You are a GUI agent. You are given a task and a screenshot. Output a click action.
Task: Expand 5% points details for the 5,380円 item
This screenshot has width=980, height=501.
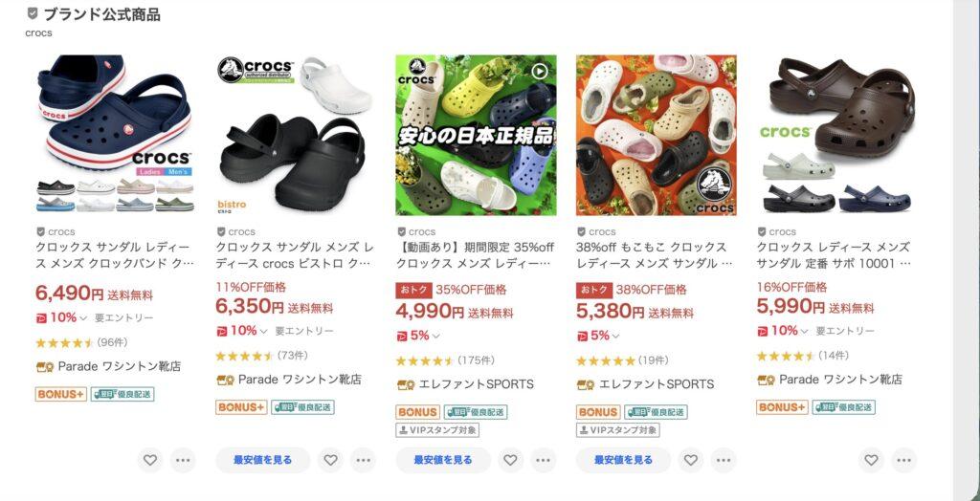[x=615, y=337]
